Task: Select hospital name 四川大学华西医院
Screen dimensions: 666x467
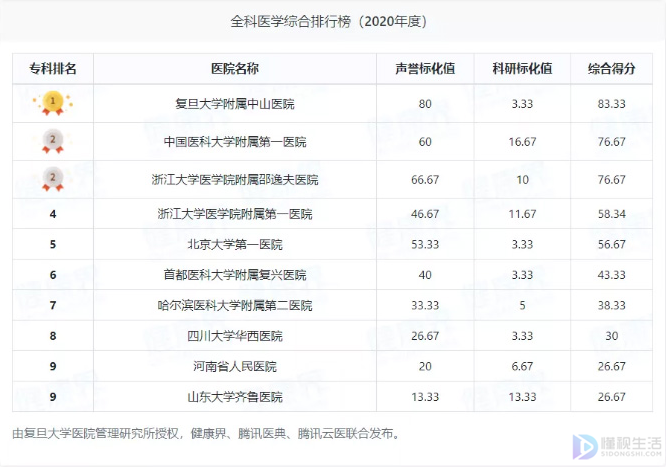Action: [x=235, y=336]
